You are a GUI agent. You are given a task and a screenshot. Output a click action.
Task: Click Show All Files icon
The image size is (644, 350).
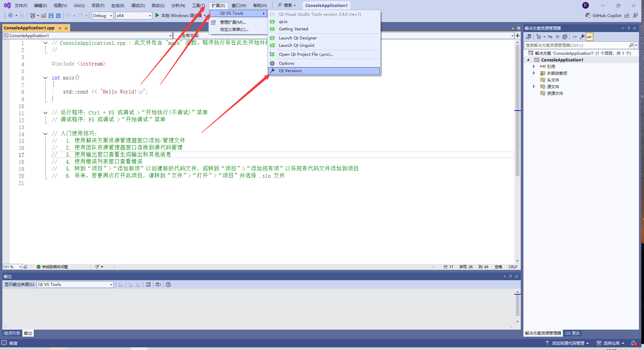(x=565, y=37)
